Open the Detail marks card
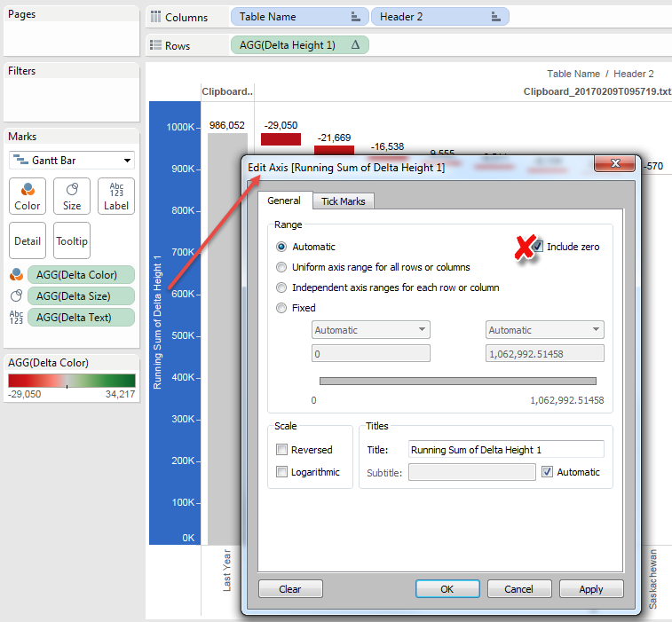This screenshot has width=672, height=622. (x=28, y=240)
